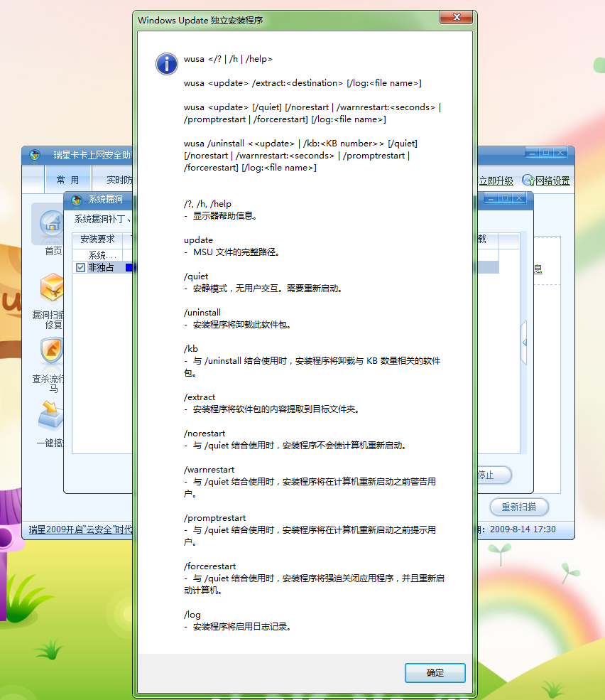Open the 网络设置 link

pos(552,181)
